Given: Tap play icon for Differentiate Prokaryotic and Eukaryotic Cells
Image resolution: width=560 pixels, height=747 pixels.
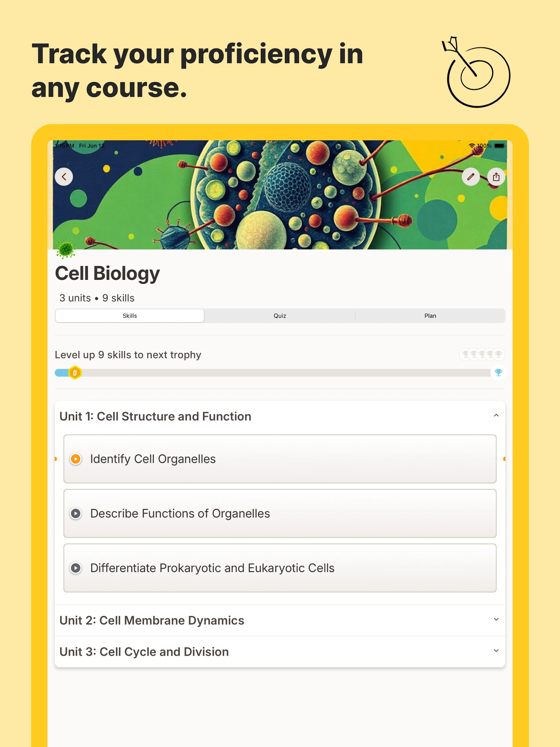Looking at the screenshot, I should [76, 568].
